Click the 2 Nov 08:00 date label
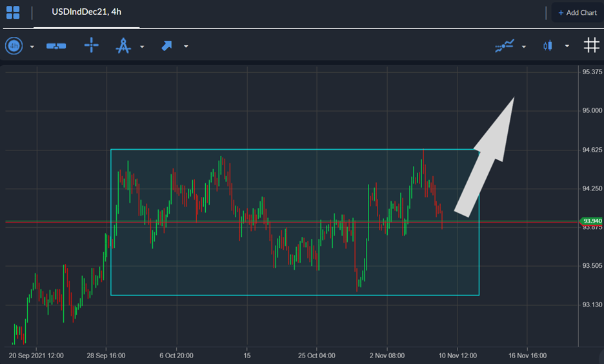 tap(387, 356)
